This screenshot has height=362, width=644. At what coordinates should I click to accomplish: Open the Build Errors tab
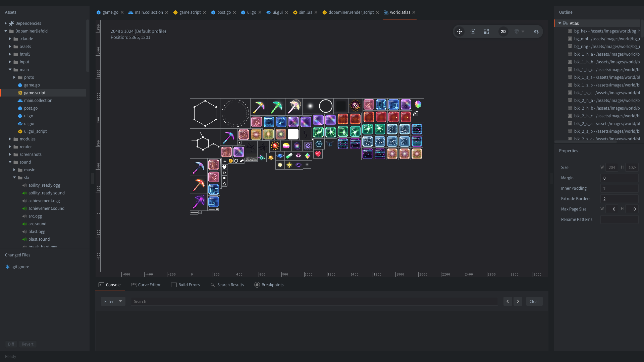(x=185, y=285)
